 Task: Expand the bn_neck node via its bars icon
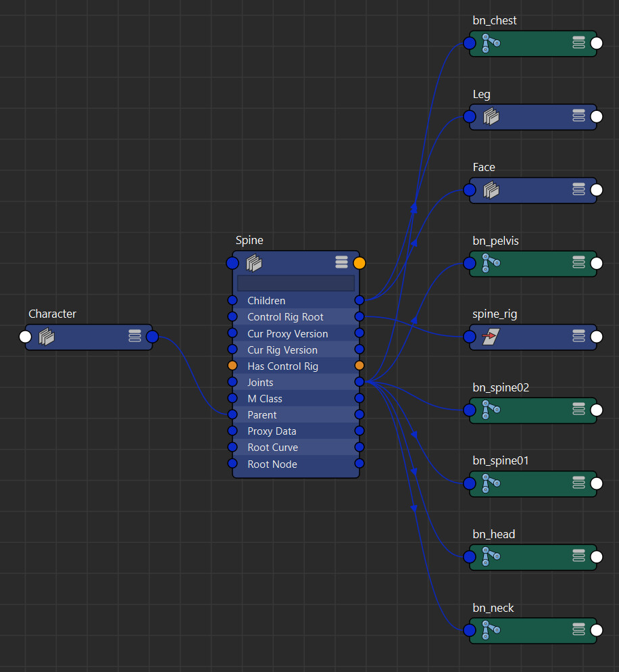coord(578,630)
